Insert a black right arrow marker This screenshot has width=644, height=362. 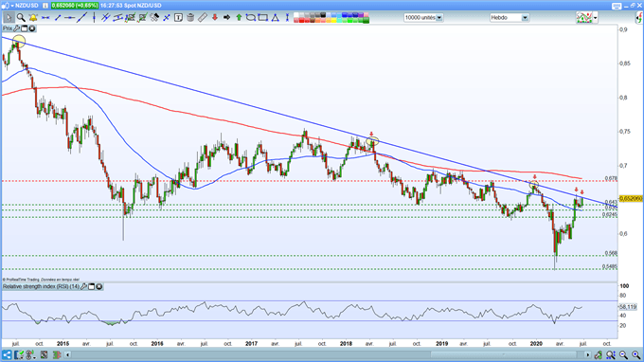click(226, 18)
